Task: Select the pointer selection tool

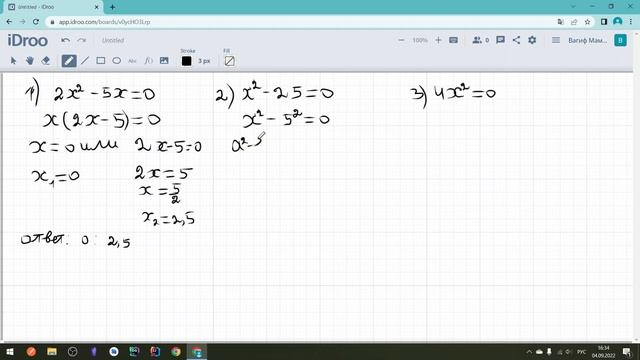Action: click(x=13, y=61)
